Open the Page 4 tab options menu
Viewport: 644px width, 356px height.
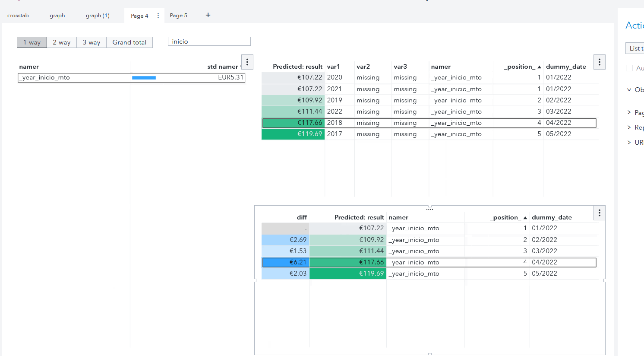(x=158, y=15)
